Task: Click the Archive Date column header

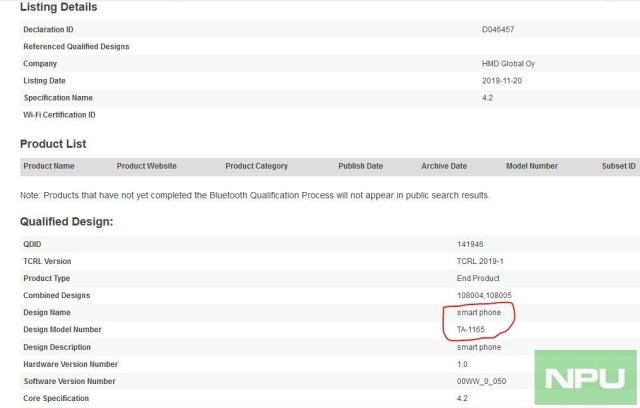Action: click(x=444, y=166)
